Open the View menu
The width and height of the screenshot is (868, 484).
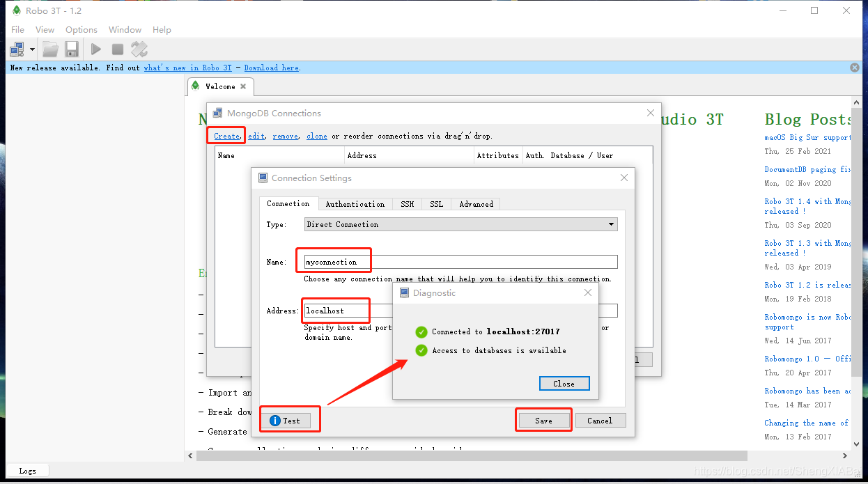45,30
